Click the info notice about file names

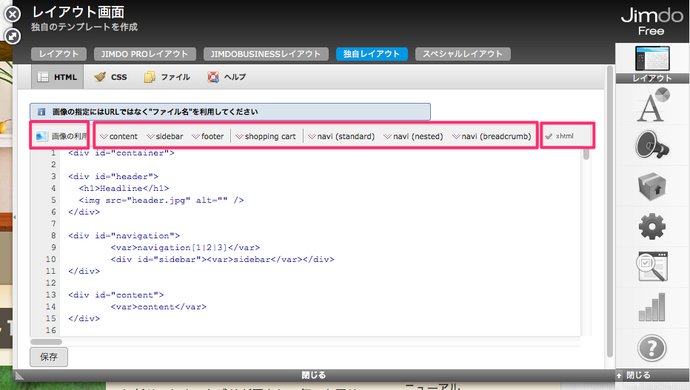point(230,112)
